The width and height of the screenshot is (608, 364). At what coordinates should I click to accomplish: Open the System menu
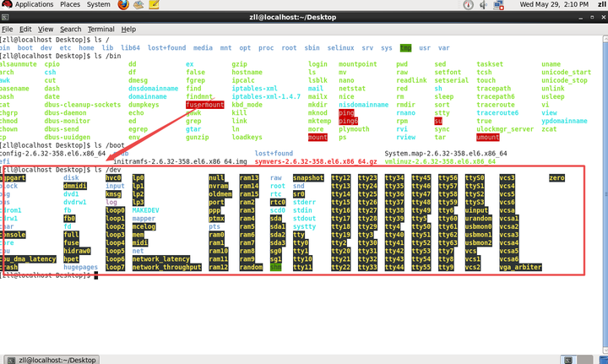[99, 5]
